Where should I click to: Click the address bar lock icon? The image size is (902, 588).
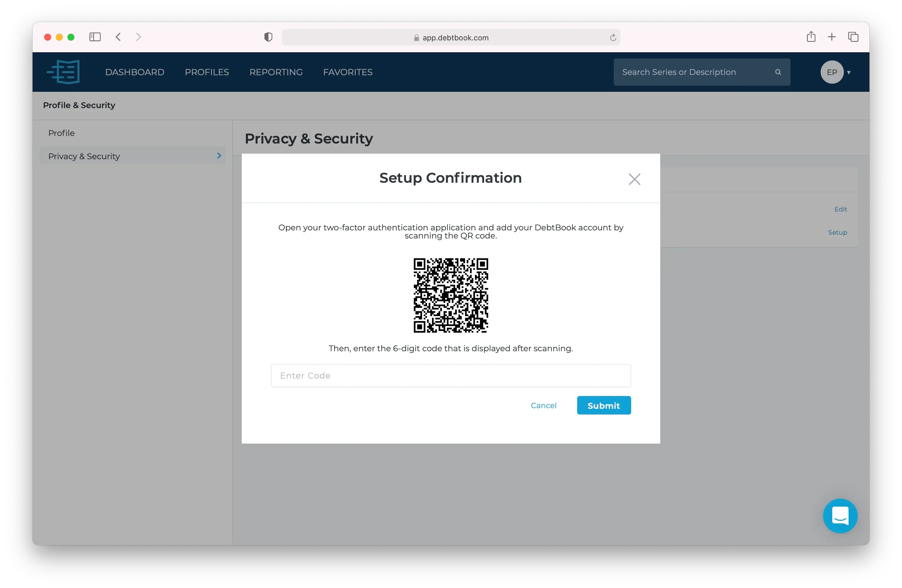tap(416, 37)
